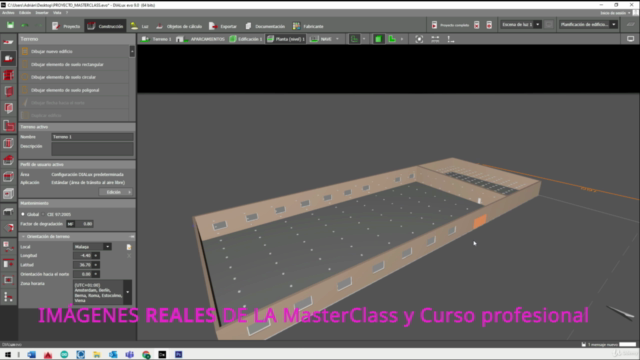
Task: Select the red storeys sidebar tool icon
Action: point(8,91)
